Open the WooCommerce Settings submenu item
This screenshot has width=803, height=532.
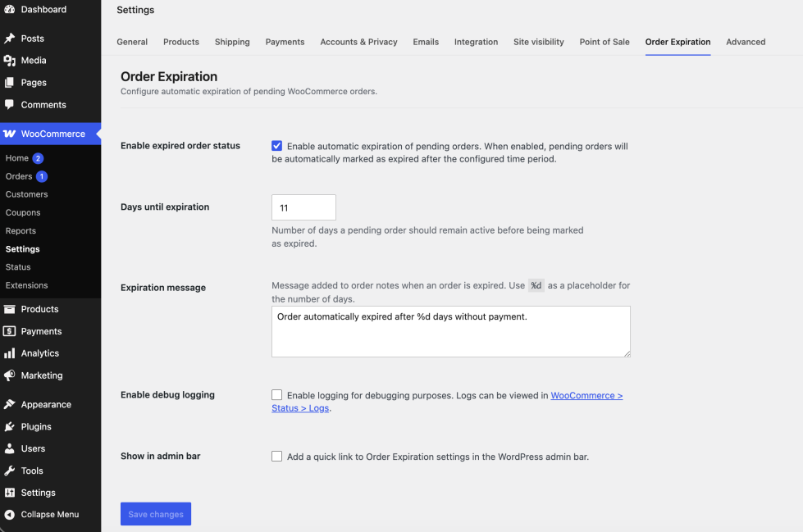pyautogui.click(x=22, y=249)
